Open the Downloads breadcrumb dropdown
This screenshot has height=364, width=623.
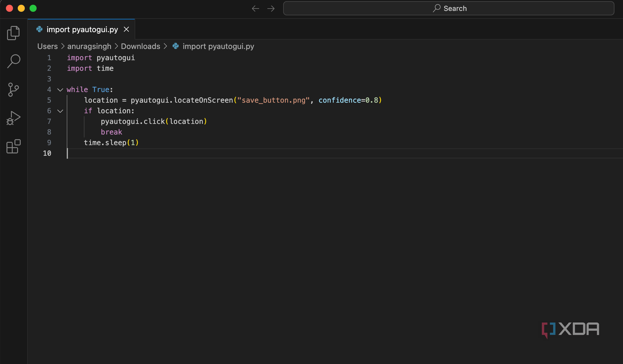coord(140,46)
